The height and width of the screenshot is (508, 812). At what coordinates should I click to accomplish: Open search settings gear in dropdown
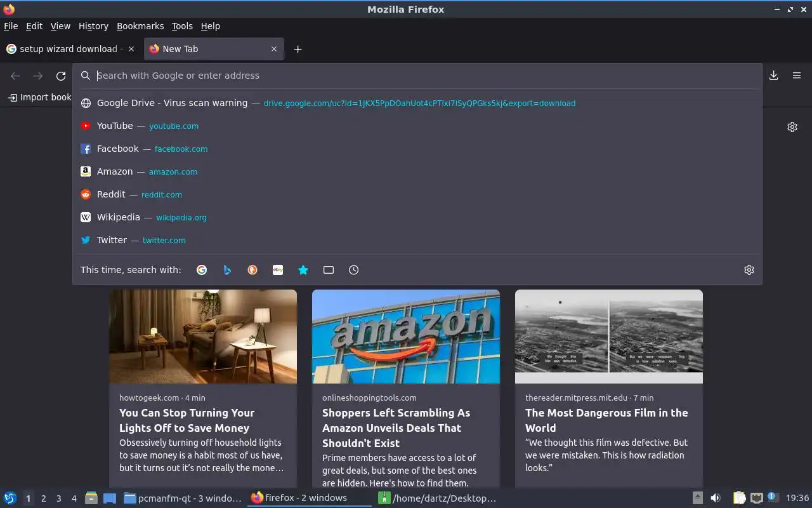749,270
